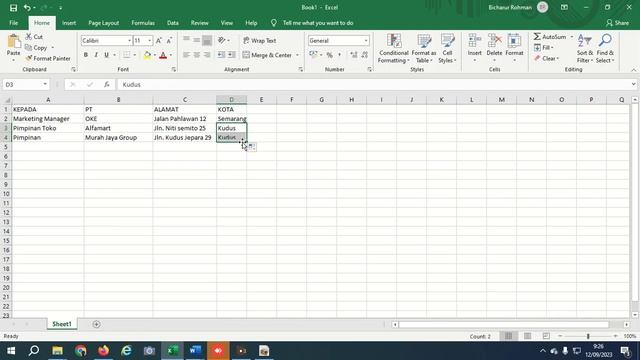
Task: Open the File tab
Action: click(13, 23)
